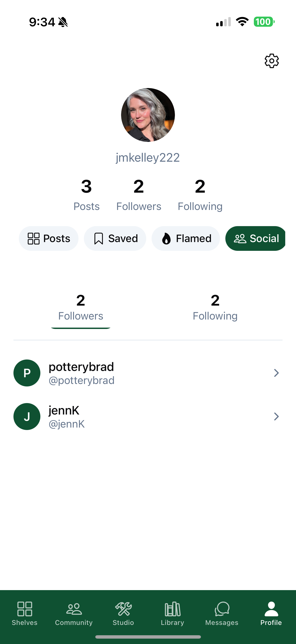Select the Social filter chip

coord(256,238)
